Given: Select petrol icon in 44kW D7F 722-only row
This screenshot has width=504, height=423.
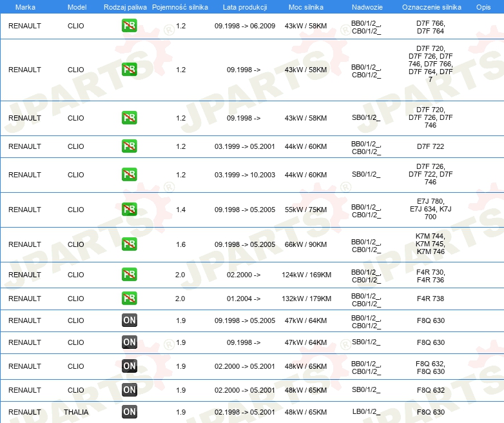Looking at the screenshot, I should 129,146.
